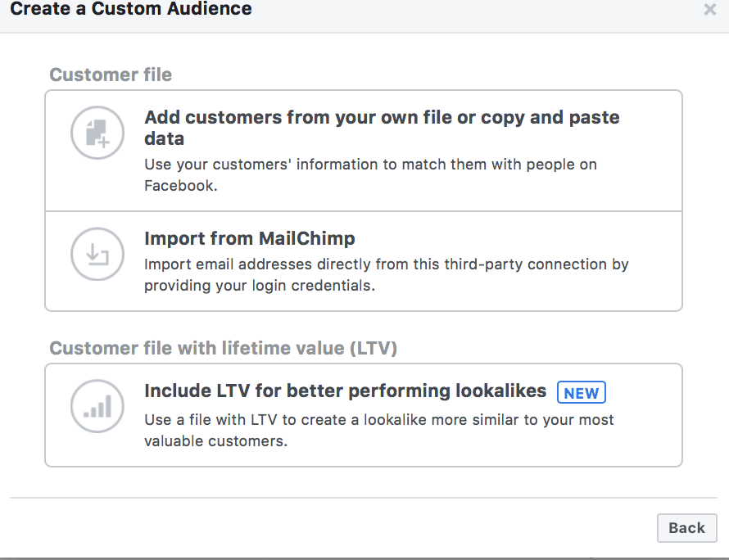Click the NEW badge beside LTV option
The width and height of the screenshot is (729, 560).
tap(582, 393)
